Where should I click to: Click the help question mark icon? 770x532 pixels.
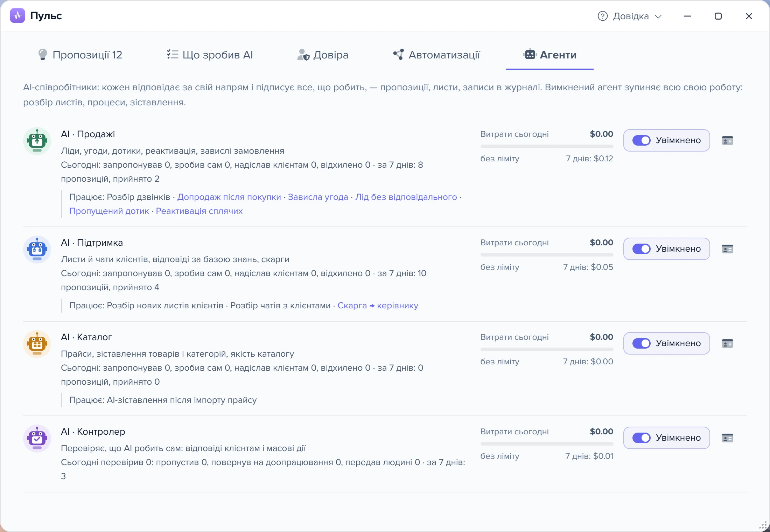[x=602, y=16]
